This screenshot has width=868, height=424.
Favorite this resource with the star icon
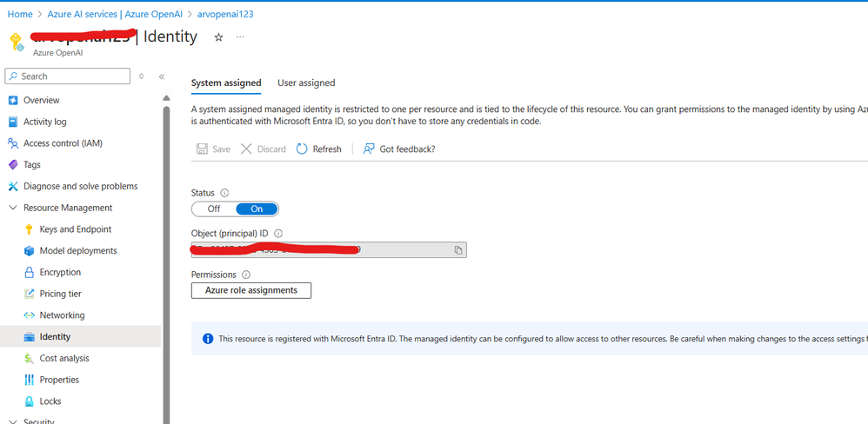pos(218,37)
